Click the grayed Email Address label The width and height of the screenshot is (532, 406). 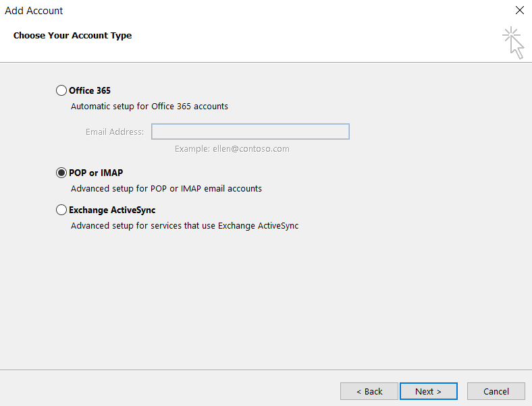pos(115,132)
